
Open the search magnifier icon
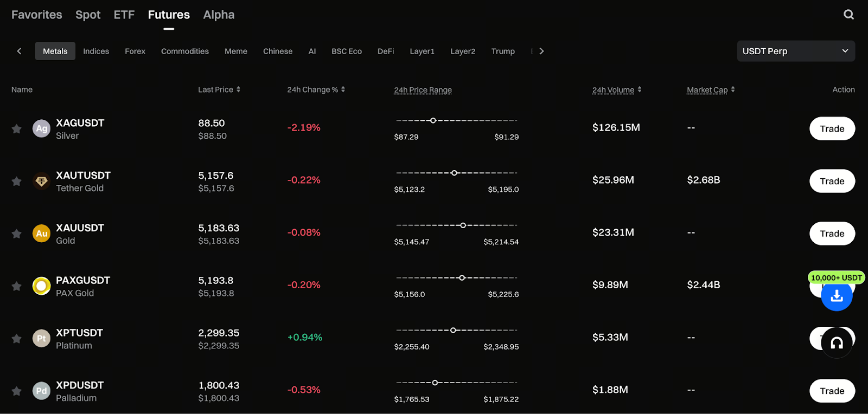click(848, 15)
